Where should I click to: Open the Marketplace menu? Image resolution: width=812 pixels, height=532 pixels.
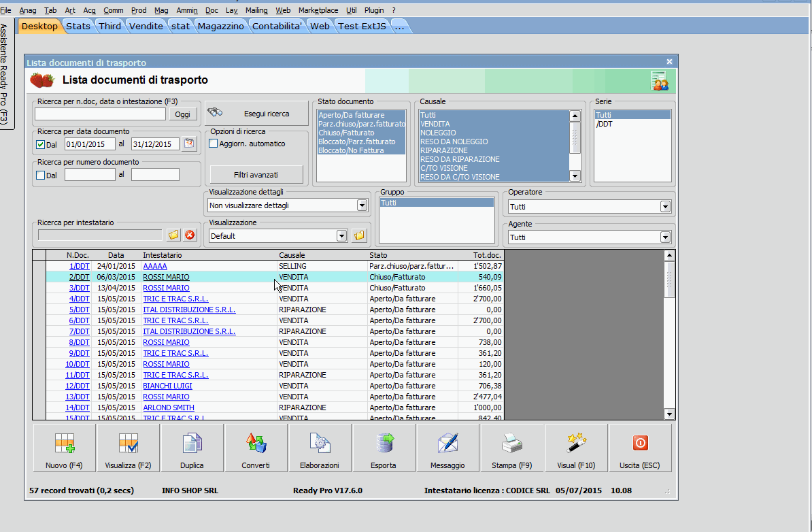[x=318, y=10]
